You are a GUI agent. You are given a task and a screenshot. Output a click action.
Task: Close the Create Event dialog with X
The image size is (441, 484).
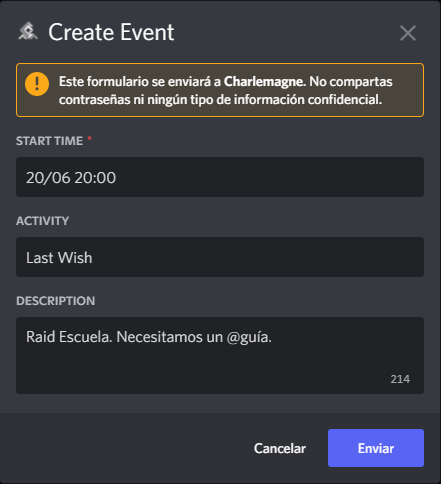(x=408, y=33)
